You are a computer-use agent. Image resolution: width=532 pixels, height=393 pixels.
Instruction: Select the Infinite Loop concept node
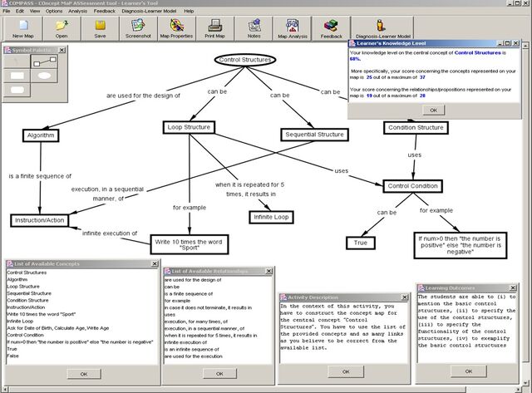pyautogui.click(x=271, y=217)
